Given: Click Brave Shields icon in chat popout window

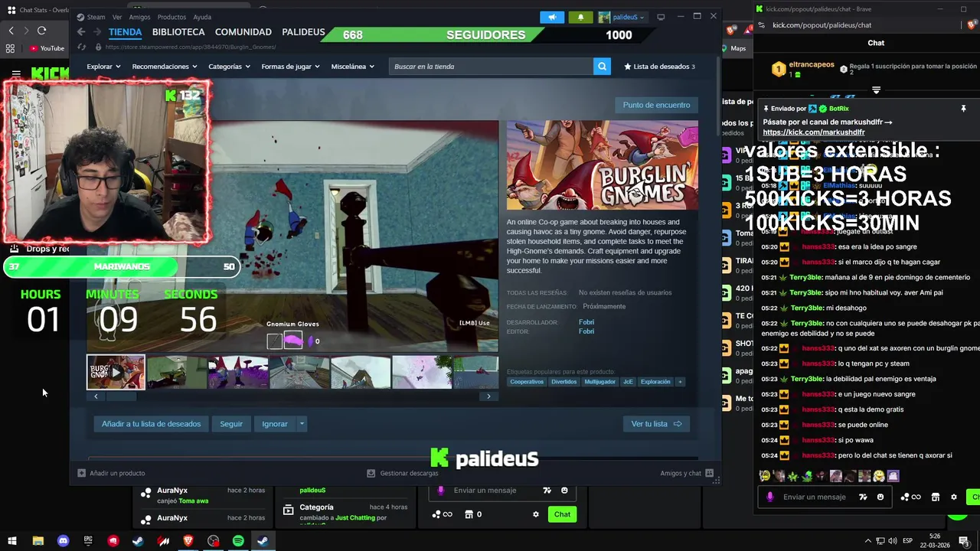Looking at the screenshot, I should (972, 25).
